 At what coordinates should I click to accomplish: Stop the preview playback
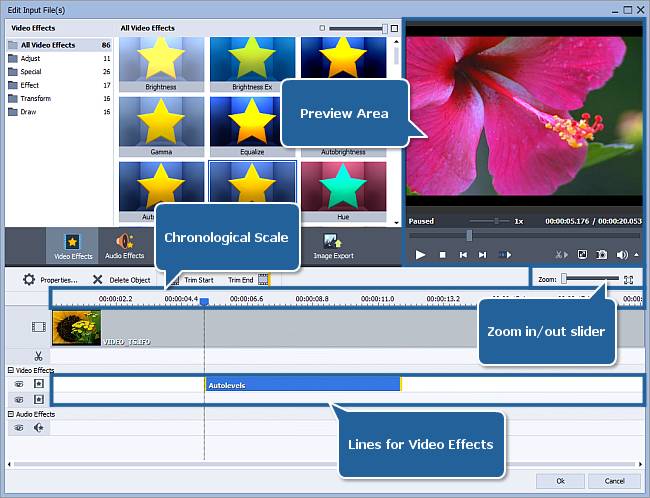[x=442, y=255]
